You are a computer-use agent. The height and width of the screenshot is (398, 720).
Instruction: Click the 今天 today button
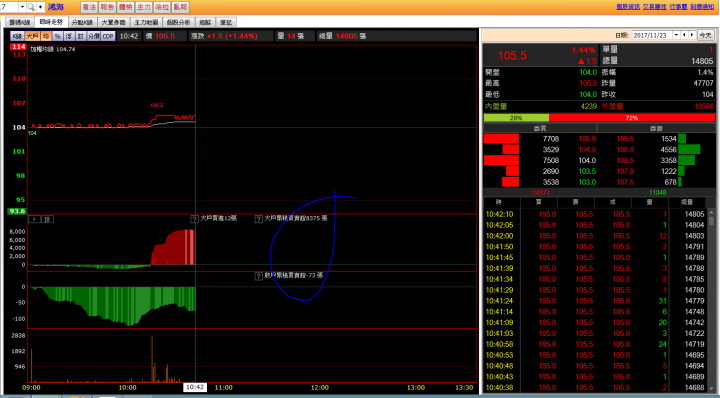tap(705, 35)
